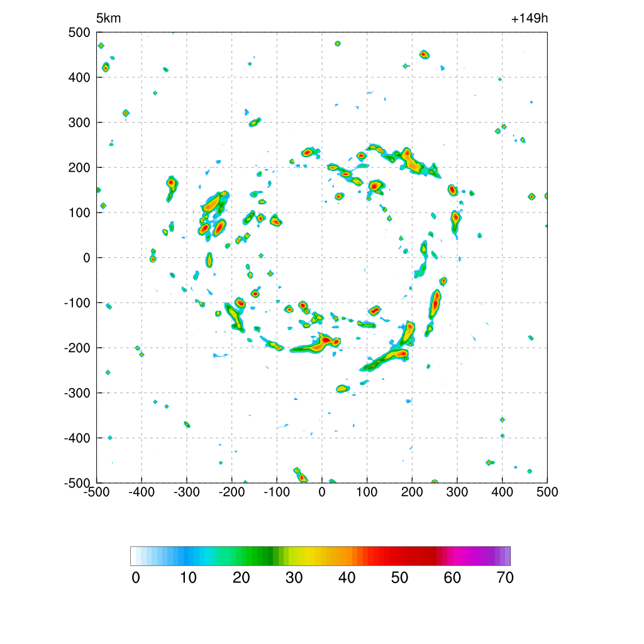Pick the white segment at colorbar start
The image size is (644, 644).
(x=133, y=556)
